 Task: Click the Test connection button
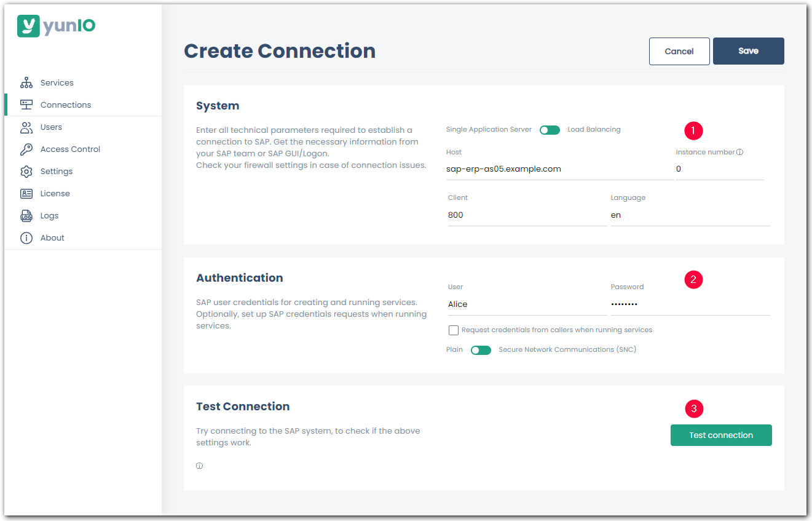pos(720,435)
